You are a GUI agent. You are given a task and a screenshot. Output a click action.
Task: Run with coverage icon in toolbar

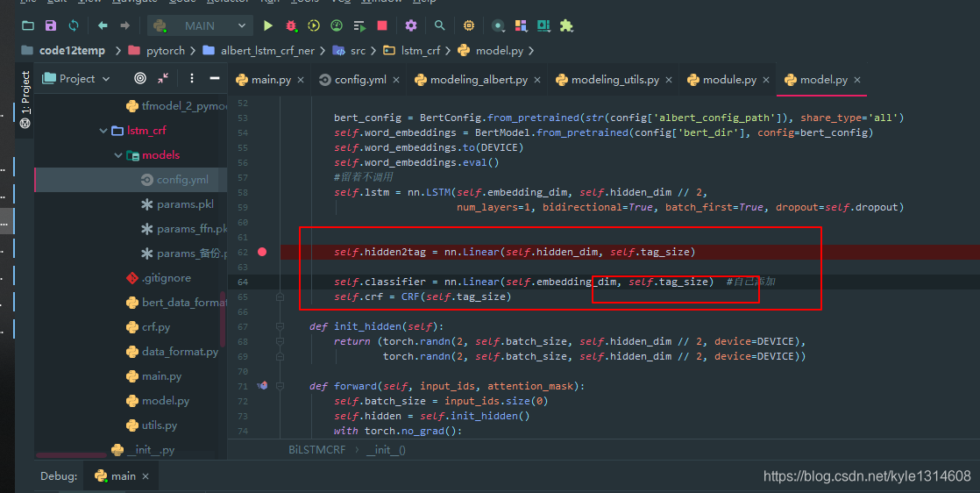pyautogui.click(x=314, y=25)
